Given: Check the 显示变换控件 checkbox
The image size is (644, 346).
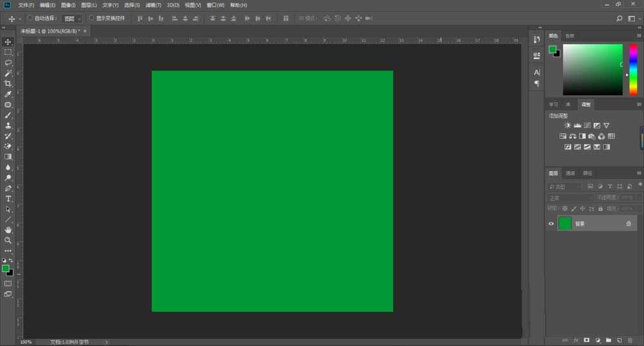Looking at the screenshot, I should tap(91, 18).
